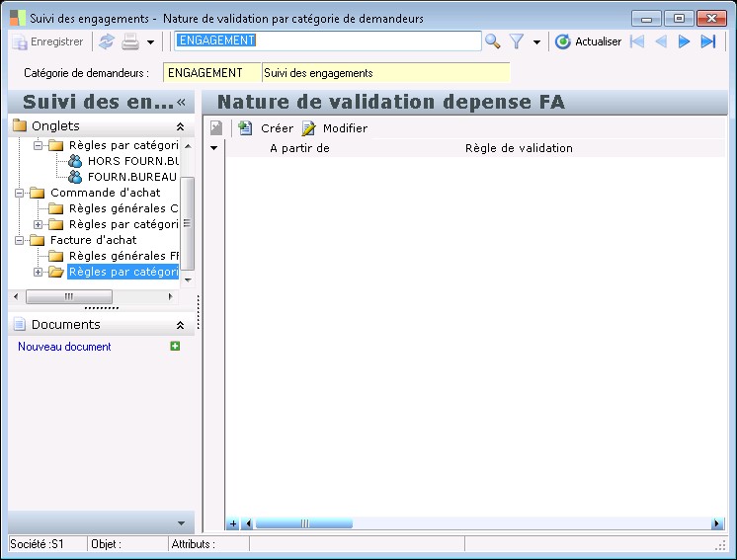This screenshot has width=737, height=560.
Task: Click the Actualiser refresh button
Action: tap(588, 41)
